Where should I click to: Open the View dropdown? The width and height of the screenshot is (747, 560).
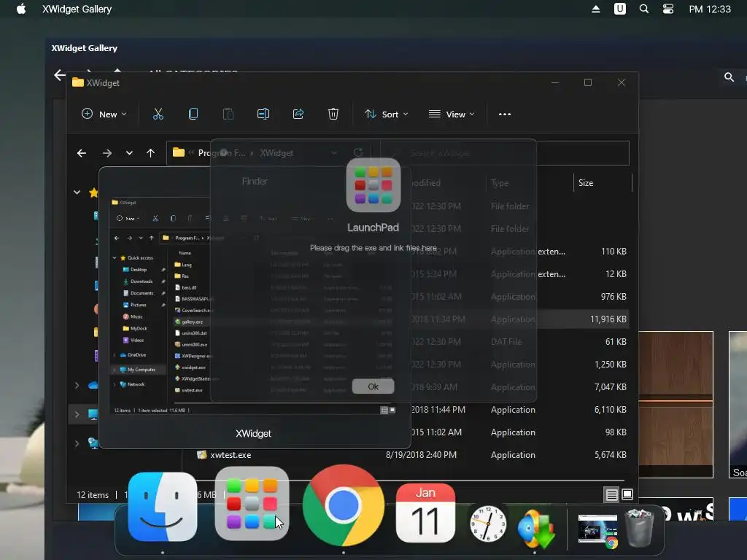[x=452, y=114]
